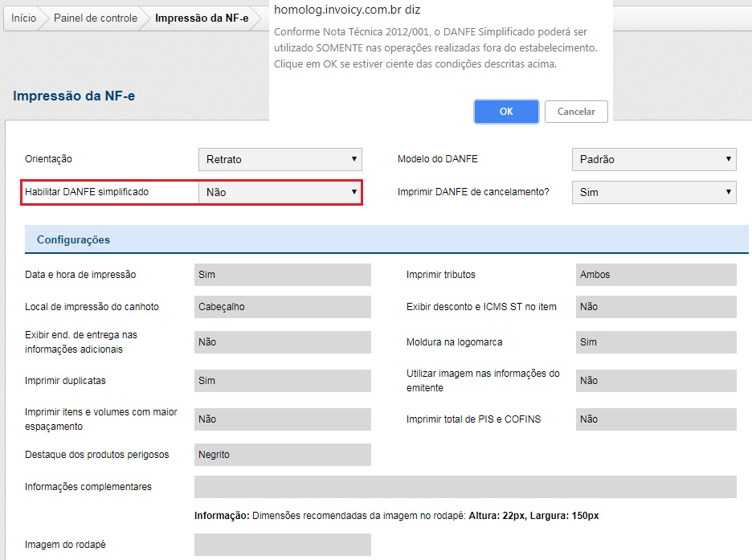Open Imprimir DANFE de cancelamento dropdown
Screen dimensions: 752x560
click(653, 193)
